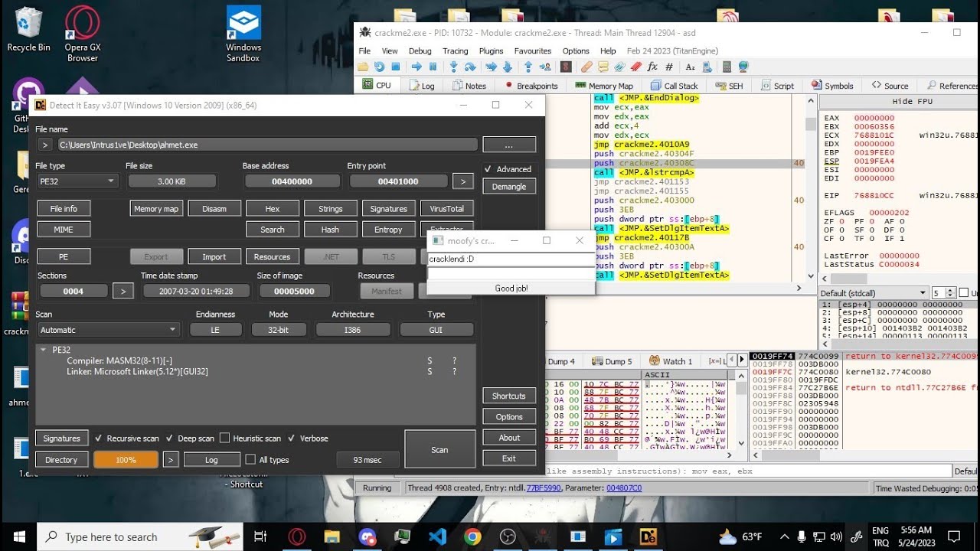Viewport: 980px width, 551px height.
Task: Open the Scylla plugin icon
Action: (x=566, y=67)
